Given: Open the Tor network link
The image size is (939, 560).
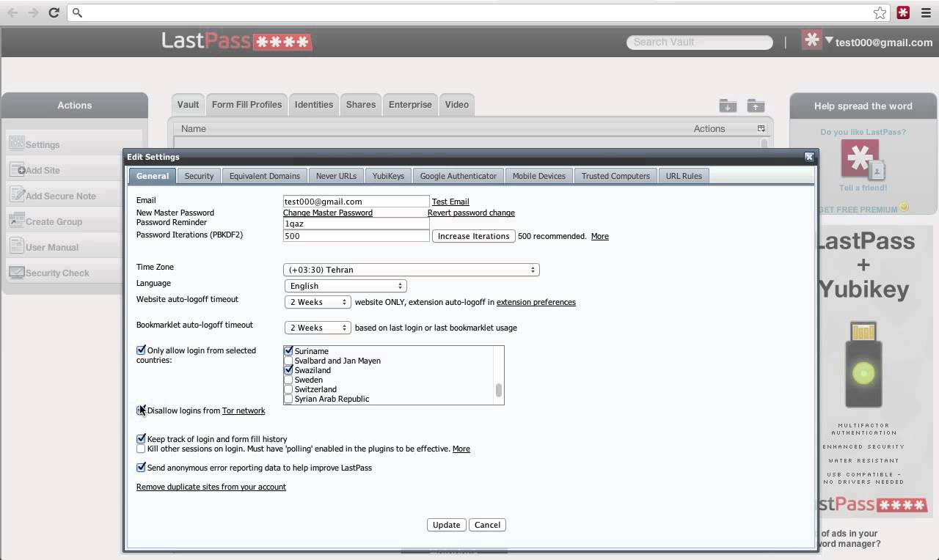Looking at the screenshot, I should 244,410.
